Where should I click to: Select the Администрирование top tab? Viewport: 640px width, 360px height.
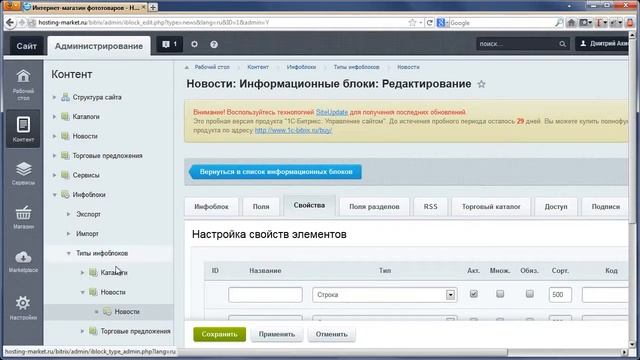pyautogui.click(x=99, y=46)
